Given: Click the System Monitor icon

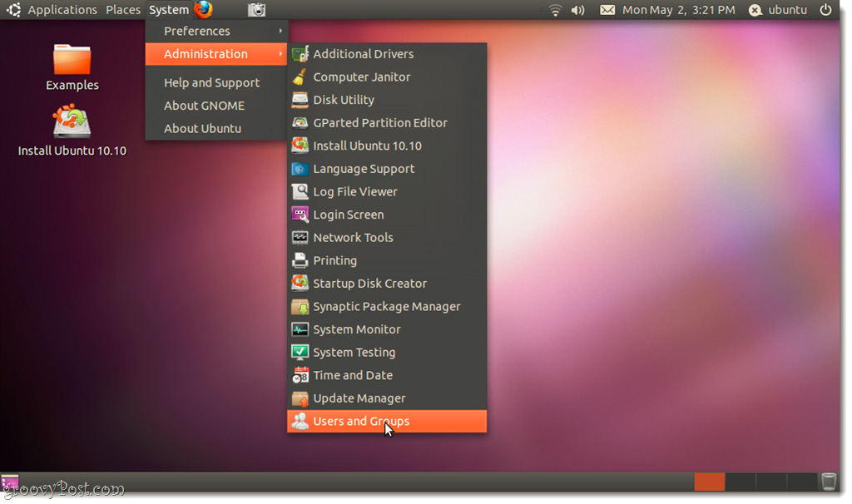Looking at the screenshot, I should (300, 329).
